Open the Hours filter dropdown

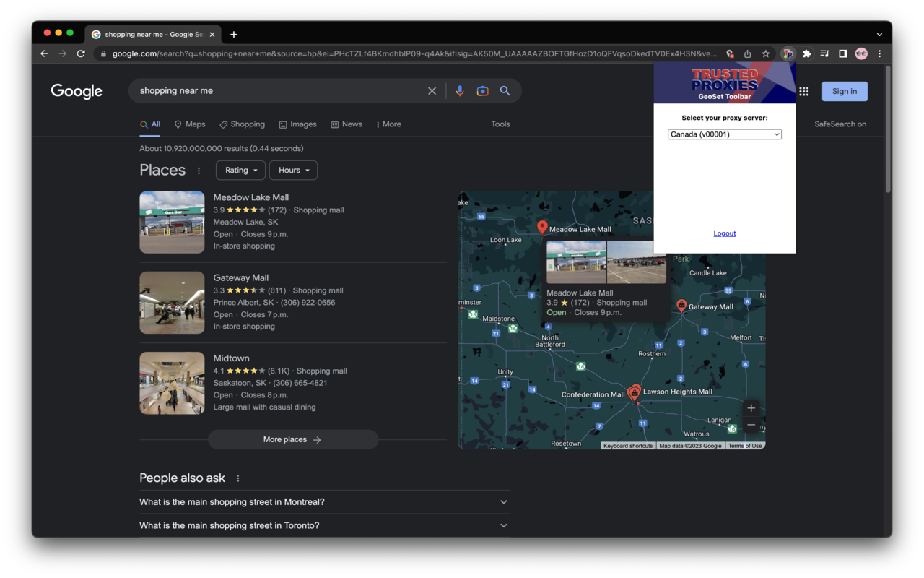click(293, 170)
